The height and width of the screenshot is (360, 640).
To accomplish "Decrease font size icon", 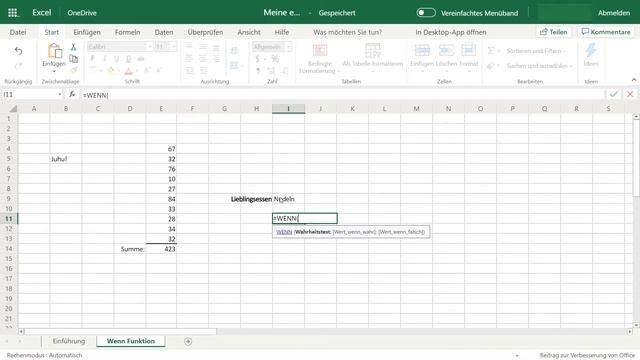I will pos(159,71).
